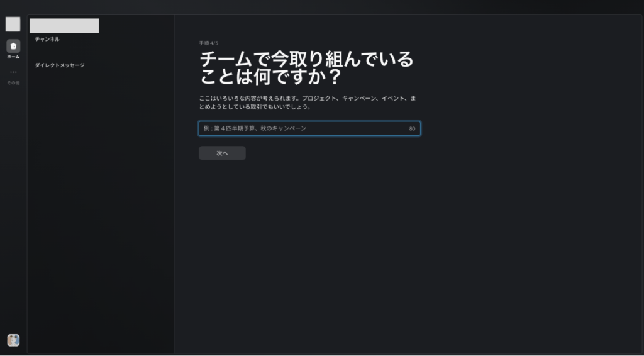Open the workspace name header in sidebar

click(x=64, y=26)
